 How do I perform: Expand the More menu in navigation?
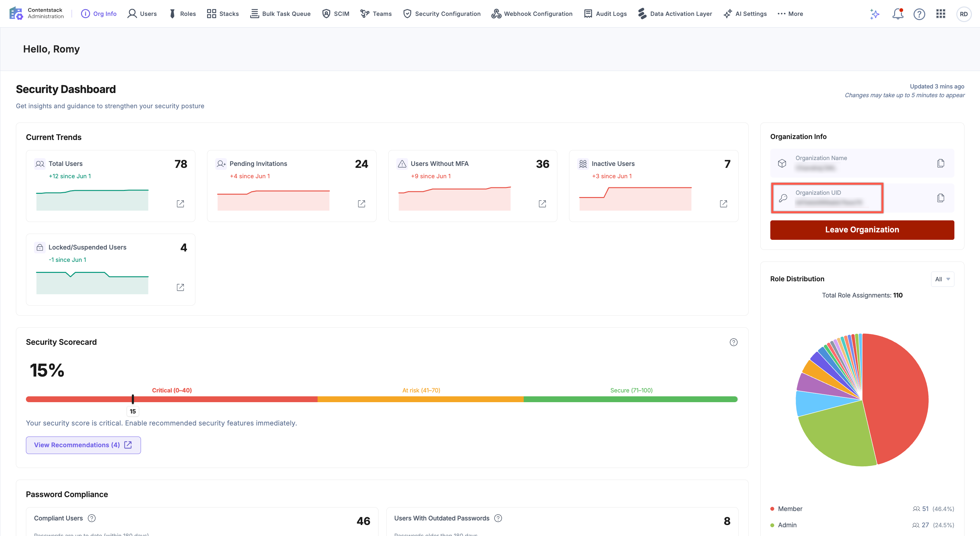pyautogui.click(x=790, y=14)
